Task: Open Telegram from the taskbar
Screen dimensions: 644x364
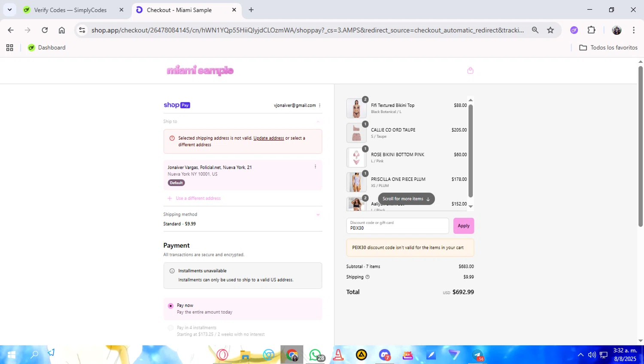Action: 477,355
